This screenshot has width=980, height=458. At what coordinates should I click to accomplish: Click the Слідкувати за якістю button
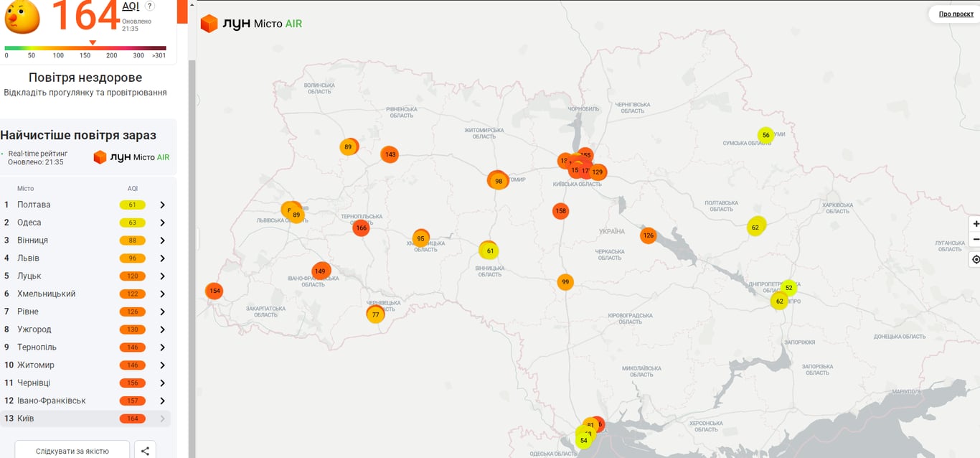[x=72, y=451]
